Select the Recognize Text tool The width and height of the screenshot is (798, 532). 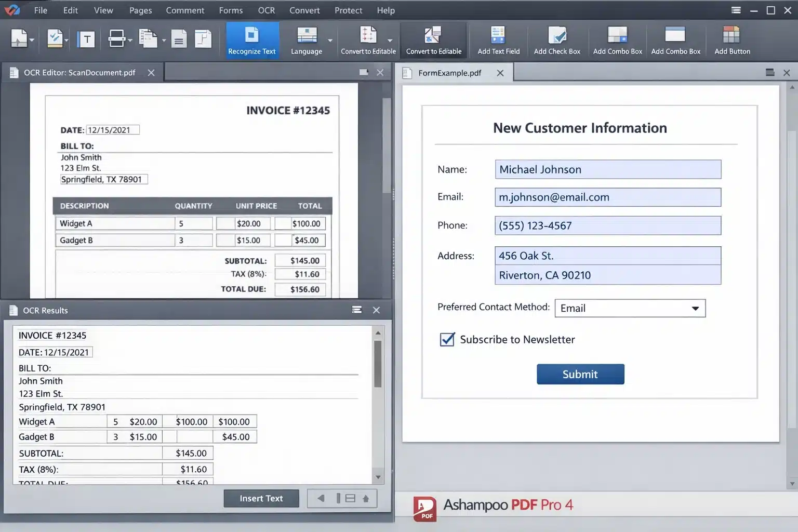pyautogui.click(x=251, y=40)
